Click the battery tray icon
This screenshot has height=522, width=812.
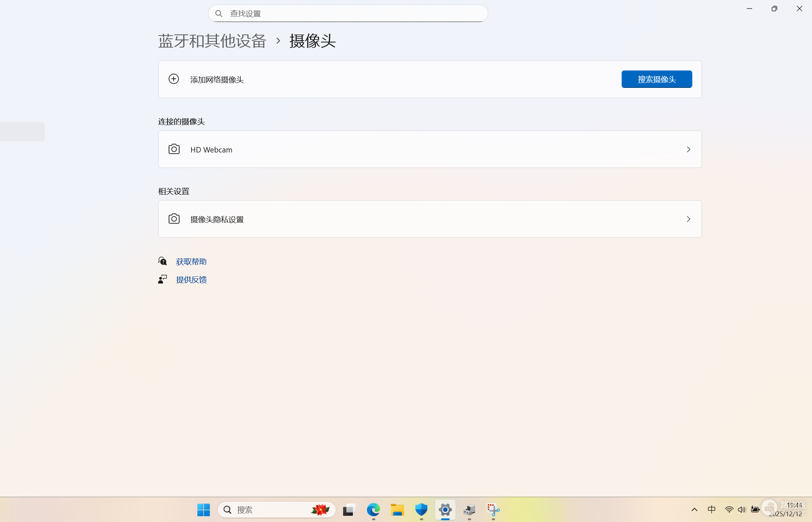coord(755,510)
